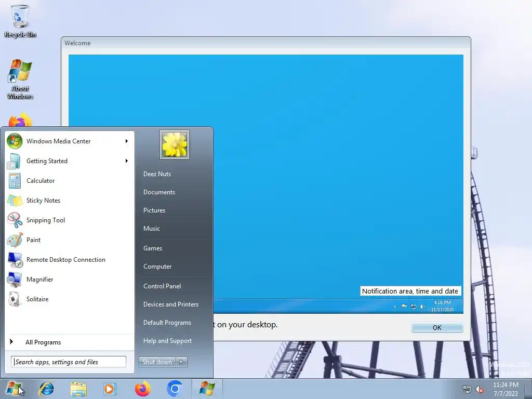Open the blue circle browser taskbar icon
The image size is (532, 399).
point(175,389)
